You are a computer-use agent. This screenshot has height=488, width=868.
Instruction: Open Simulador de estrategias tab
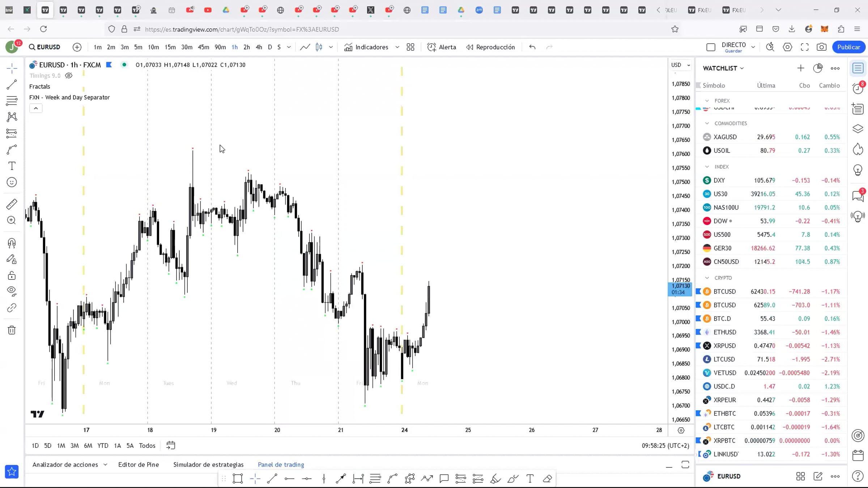point(208,465)
